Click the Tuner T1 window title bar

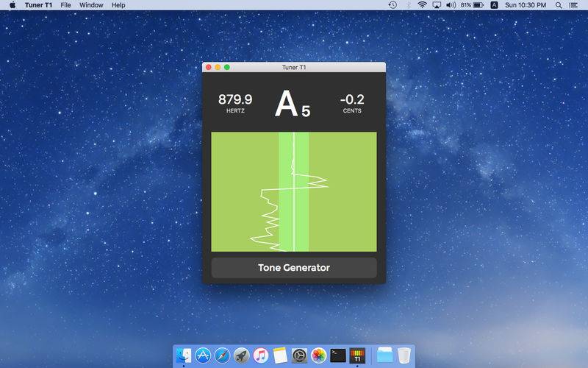click(x=294, y=67)
